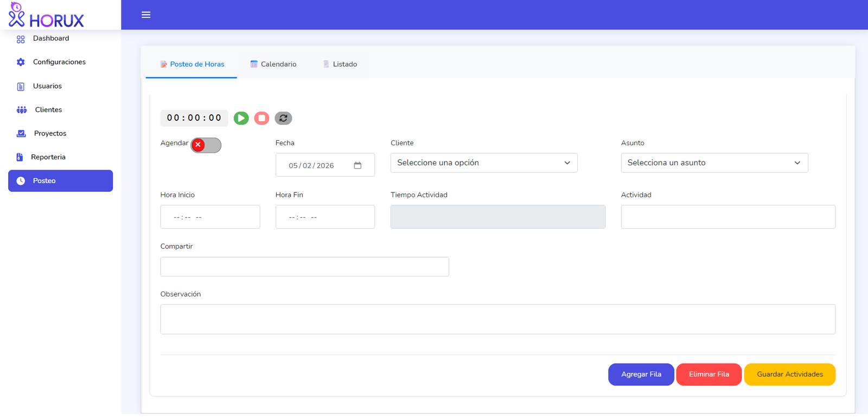Switch to the Listado tab
Viewport: 868px width, 419px height.
pyautogui.click(x=340, y=64)
